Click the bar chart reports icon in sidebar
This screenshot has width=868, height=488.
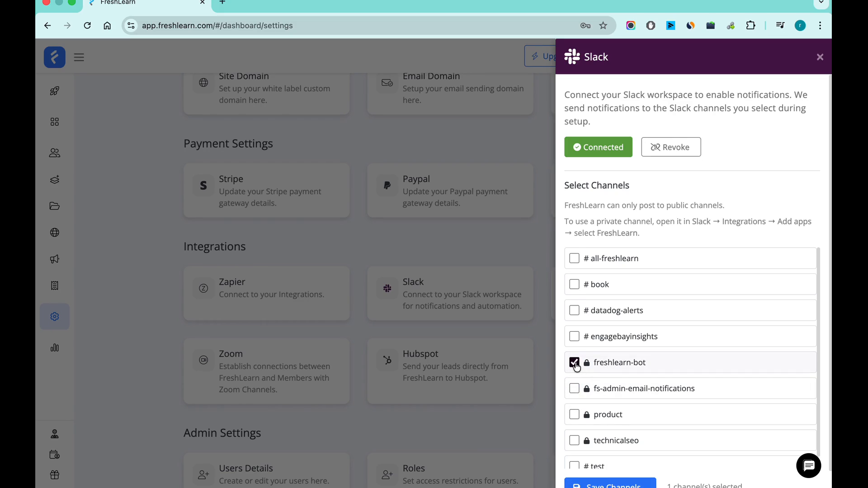pos(55,347)
